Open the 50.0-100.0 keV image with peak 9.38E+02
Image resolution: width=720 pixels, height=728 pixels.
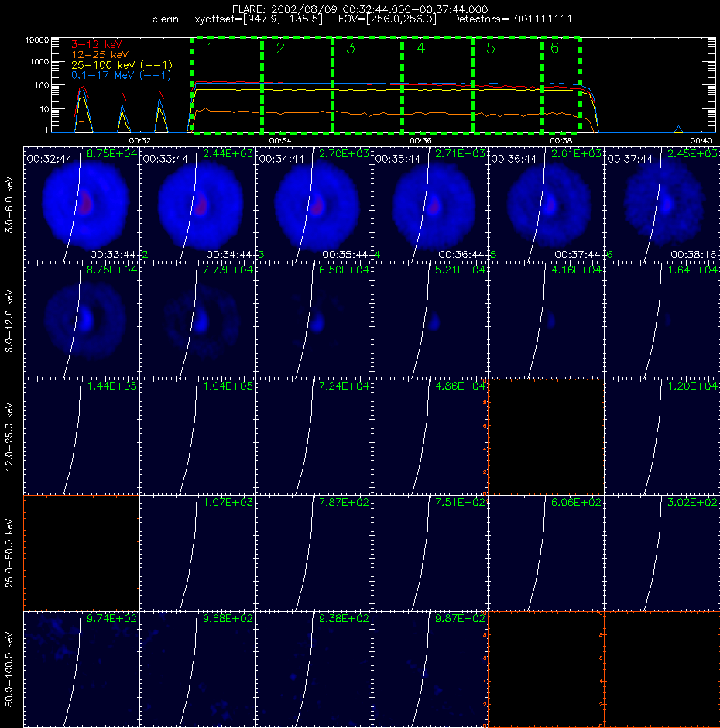pyautogui.click(x=314, y=669)
